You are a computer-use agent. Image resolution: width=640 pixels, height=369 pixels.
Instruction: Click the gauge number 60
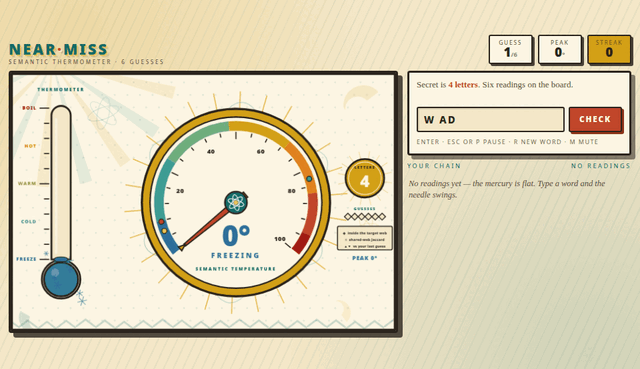[261, 151]
